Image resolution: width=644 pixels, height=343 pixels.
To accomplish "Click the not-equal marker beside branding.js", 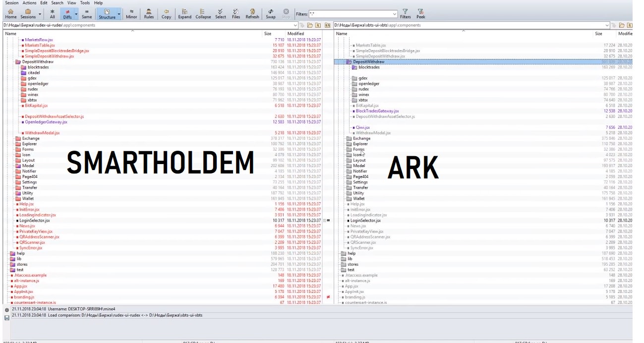I will [328, 297].
